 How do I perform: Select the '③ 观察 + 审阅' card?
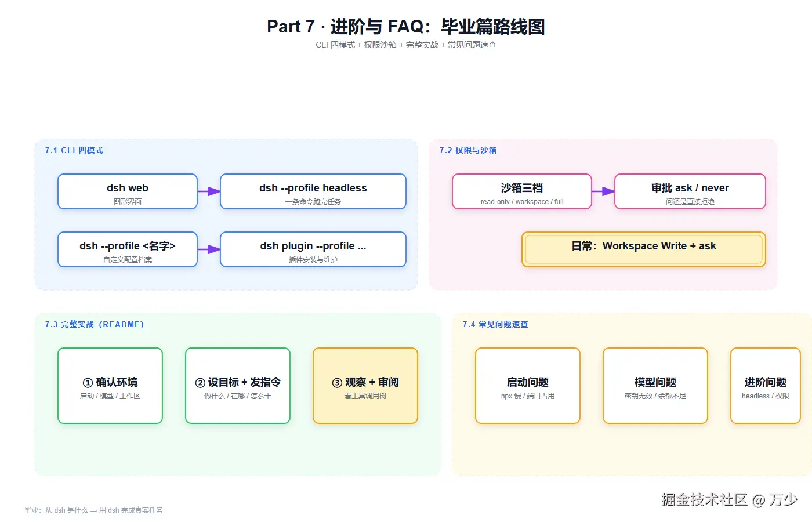[x=365, y=386]
